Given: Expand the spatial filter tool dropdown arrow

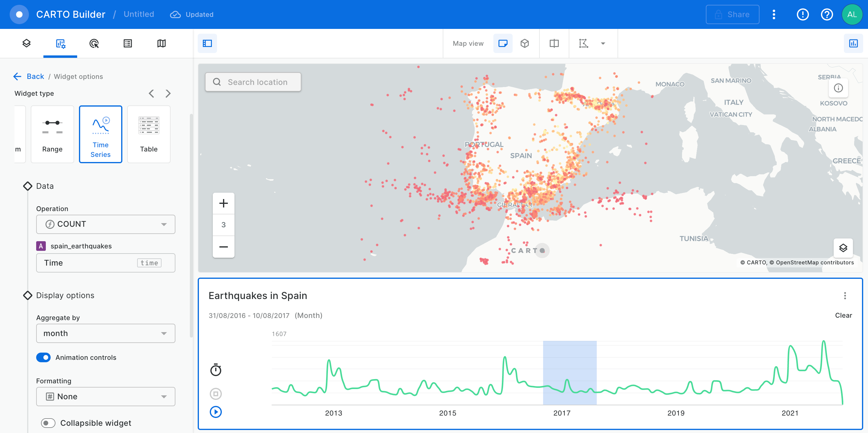Looking at the screenshot, I should [x=603, y=43].
